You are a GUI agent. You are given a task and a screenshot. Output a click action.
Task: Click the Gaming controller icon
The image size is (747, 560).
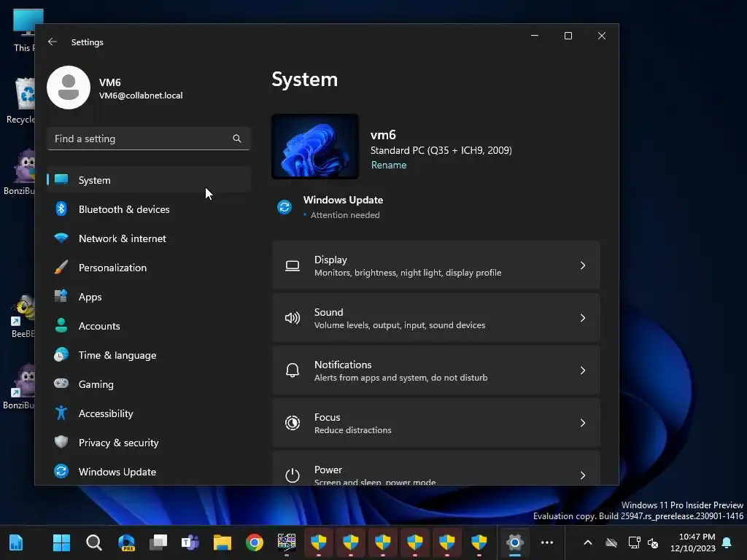point(61,384)
